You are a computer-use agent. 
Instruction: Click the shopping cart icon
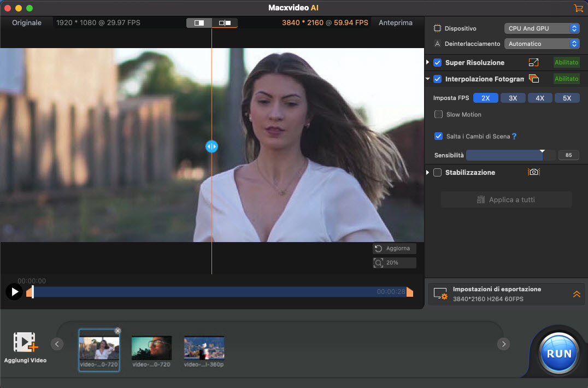point(578,8)
